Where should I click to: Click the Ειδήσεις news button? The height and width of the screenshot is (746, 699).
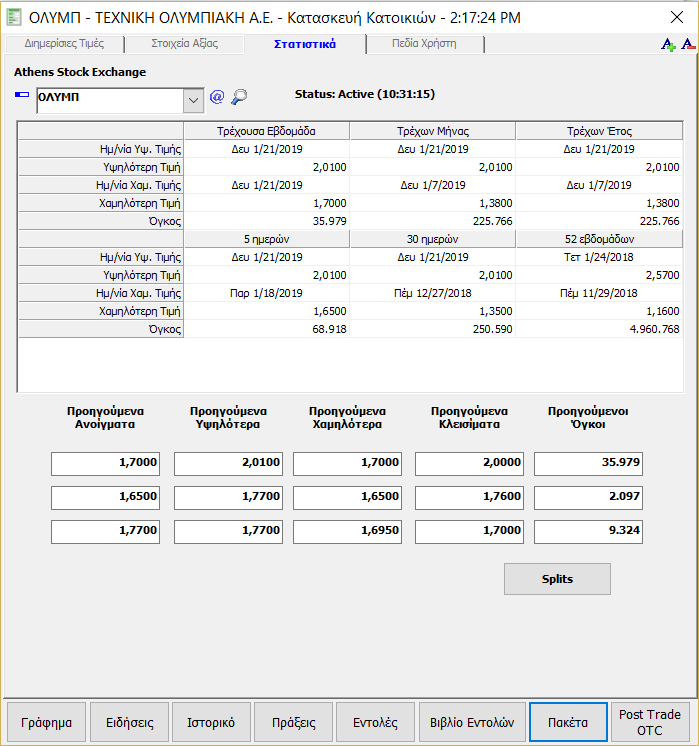(129, 722)
